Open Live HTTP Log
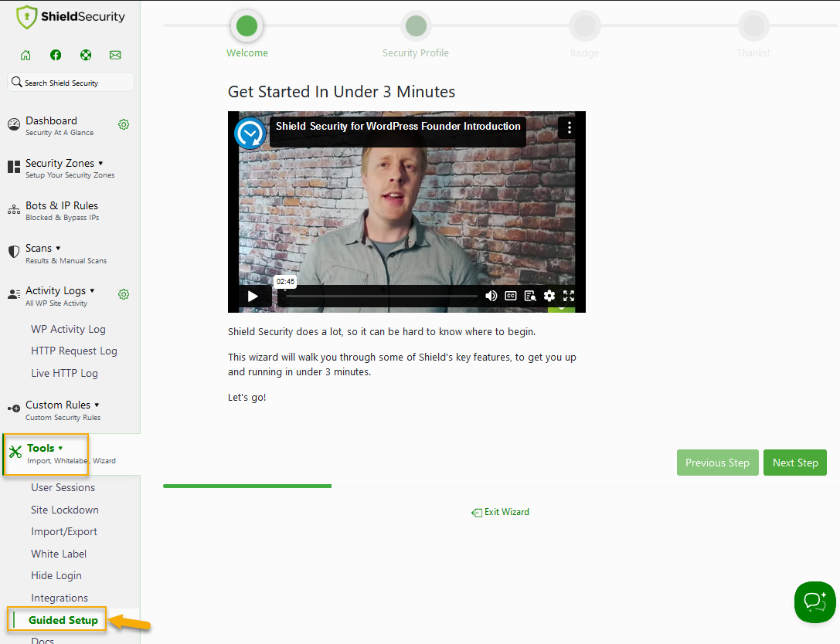This screenshot has width=840, height=644. tap(64, 373)
